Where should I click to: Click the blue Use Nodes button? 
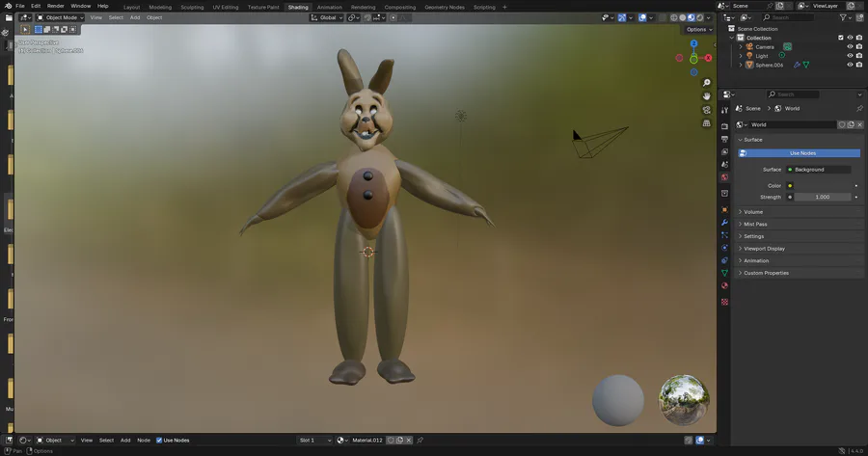[x=800, y=153]
